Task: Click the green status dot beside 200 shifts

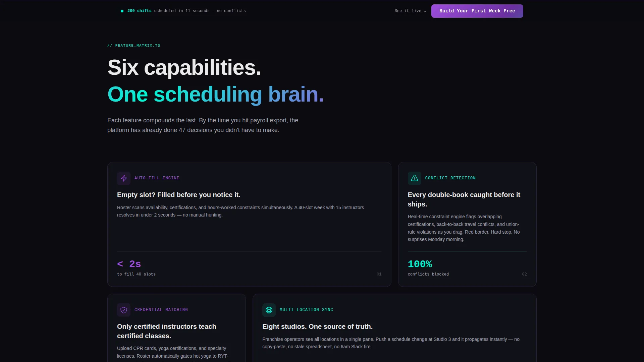Action: click(x=122, y=11)
